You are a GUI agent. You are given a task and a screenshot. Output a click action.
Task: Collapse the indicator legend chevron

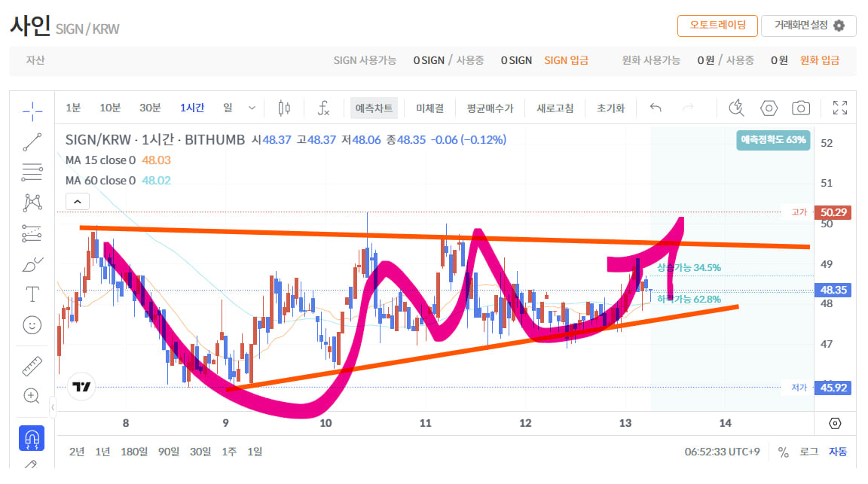pos(78,202)
